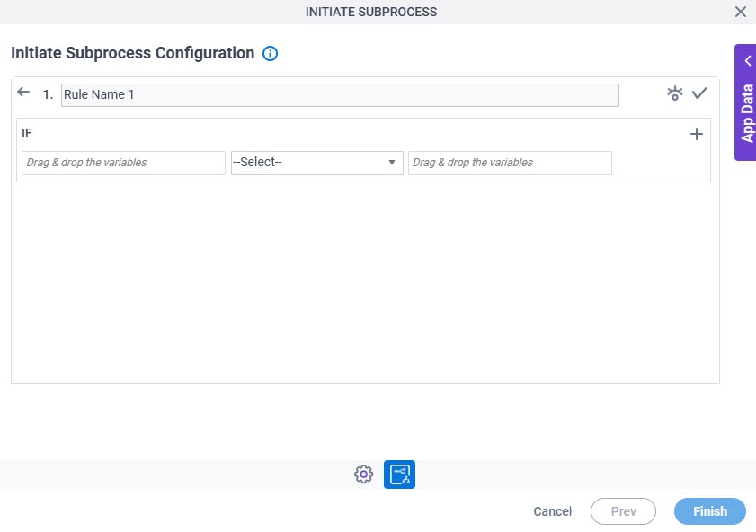756x532 pixels.
Task: Confirm the rule with the checkmark icon
Action: pos(699,93)
